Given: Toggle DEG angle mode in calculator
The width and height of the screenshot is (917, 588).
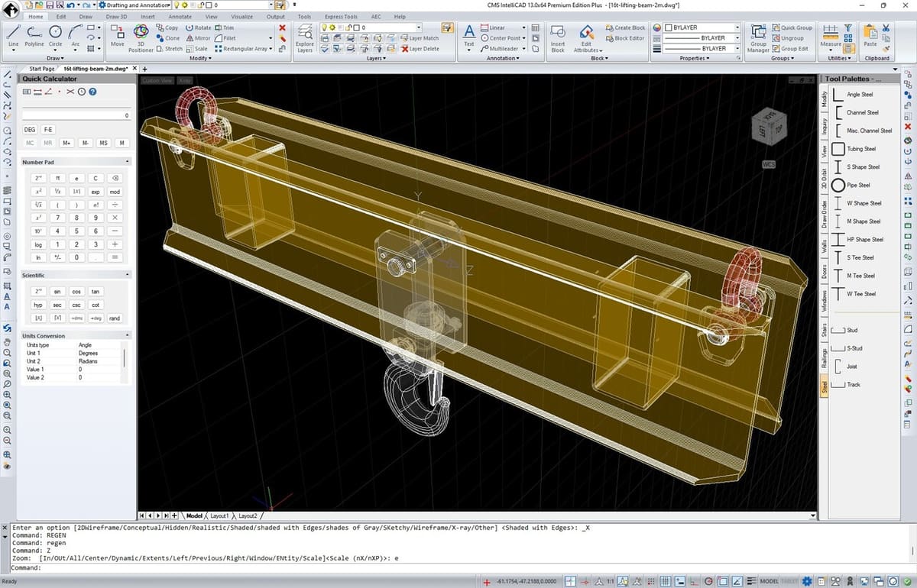Looking at the screenshot, I should tap(30, 130).
